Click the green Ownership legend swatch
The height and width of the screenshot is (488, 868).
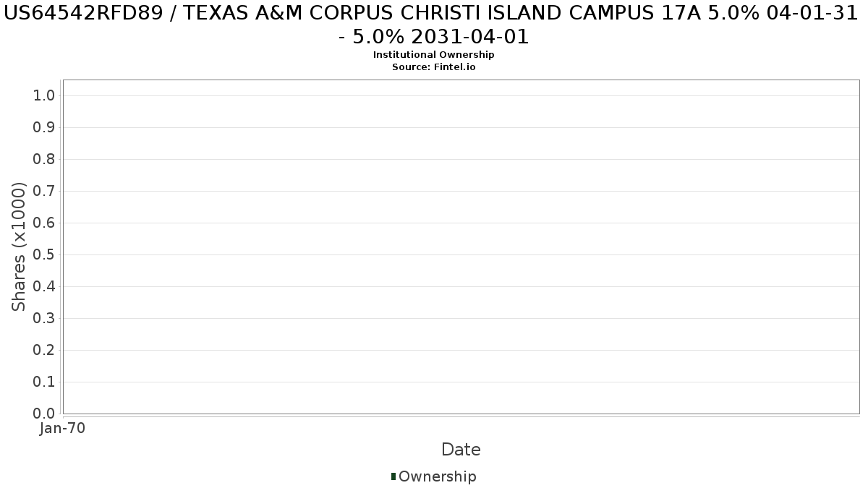[x=393, y=476]
